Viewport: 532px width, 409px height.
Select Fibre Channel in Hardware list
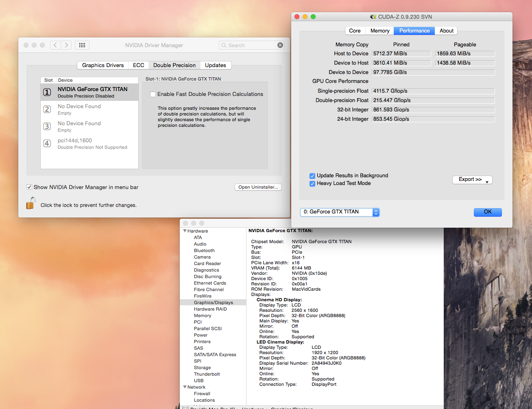(209, 289)
